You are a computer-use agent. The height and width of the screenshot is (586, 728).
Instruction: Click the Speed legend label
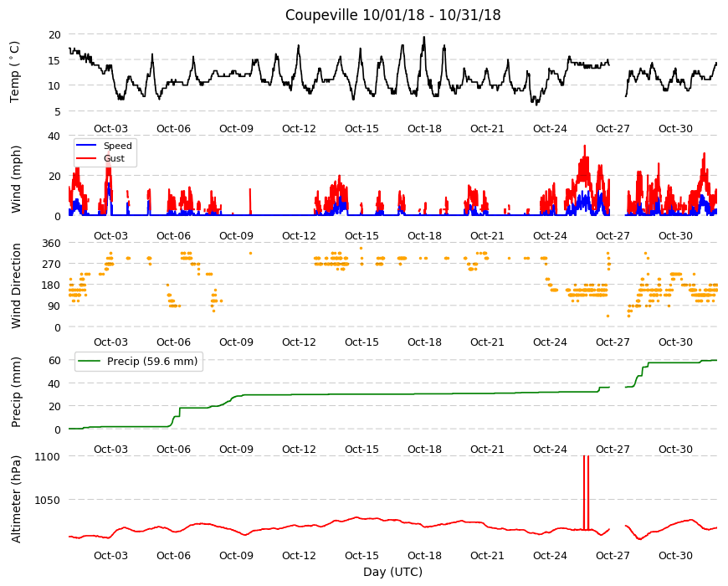[x=117, y=146]
